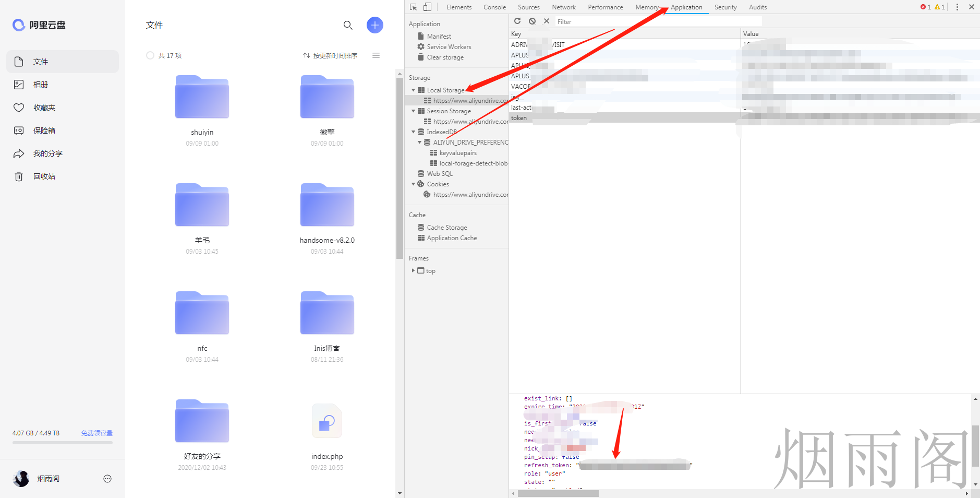Collapse the Session Storage tree node

(x=414, y=111)
